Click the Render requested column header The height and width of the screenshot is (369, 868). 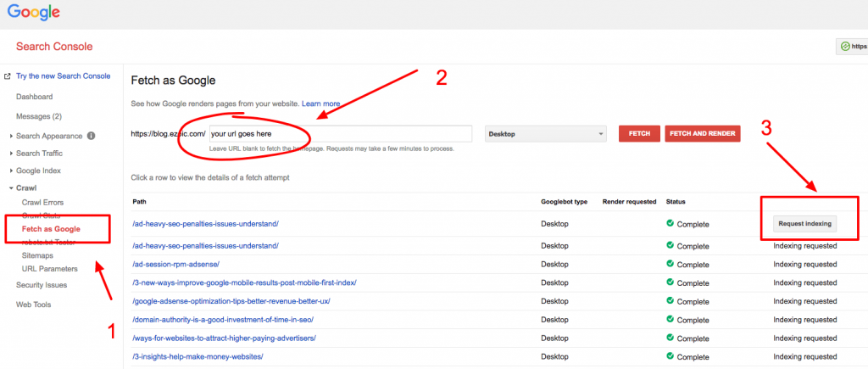629,202
